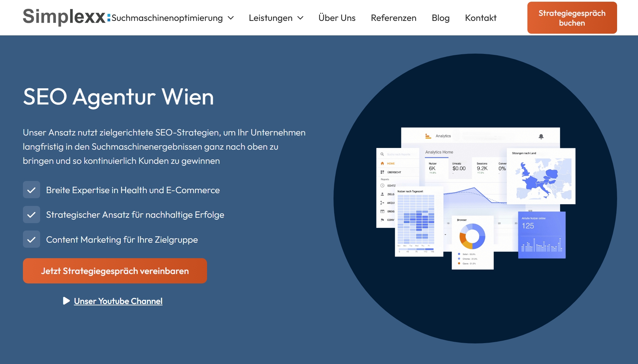
Task: Click checkmark beside Content Marketing
Action: (x=31, y=240)
